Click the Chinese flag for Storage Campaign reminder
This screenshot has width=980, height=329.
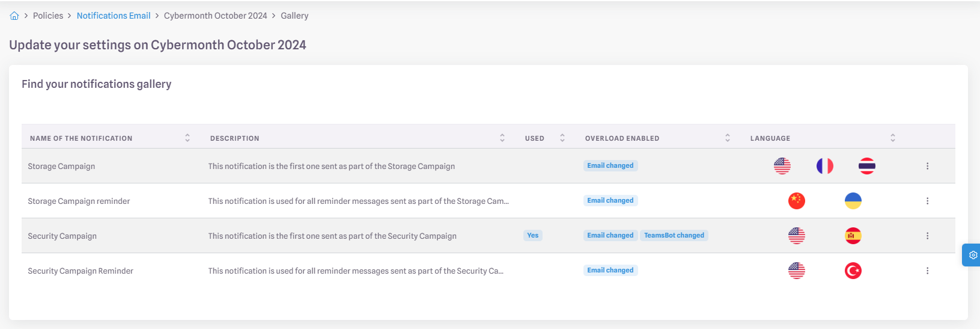(x=797, y=201)
